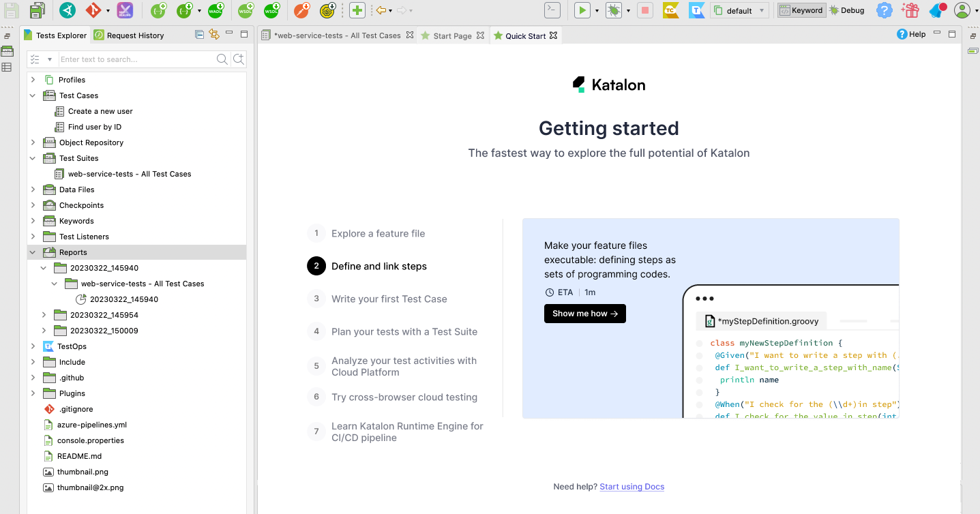Select the Find user by ID test case
The width and height of the screenshot is (980, 514).
95,127
